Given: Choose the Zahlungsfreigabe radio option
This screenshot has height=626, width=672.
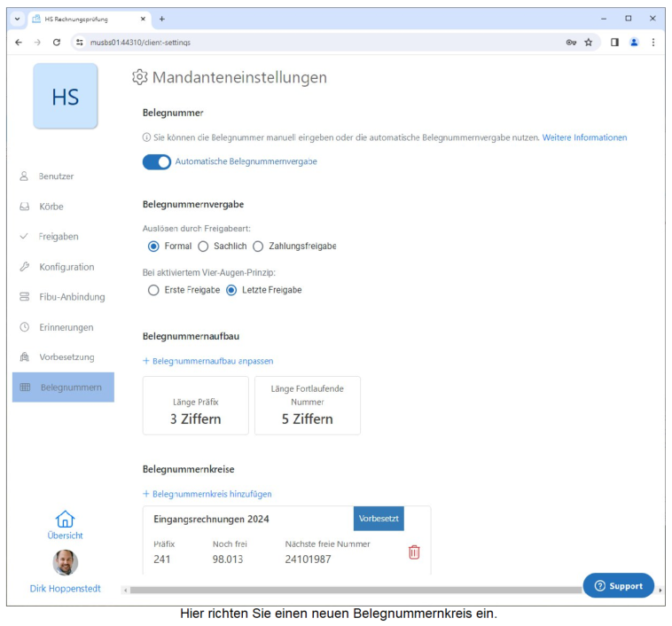Looking at the screenshot, I should [259, 246].
